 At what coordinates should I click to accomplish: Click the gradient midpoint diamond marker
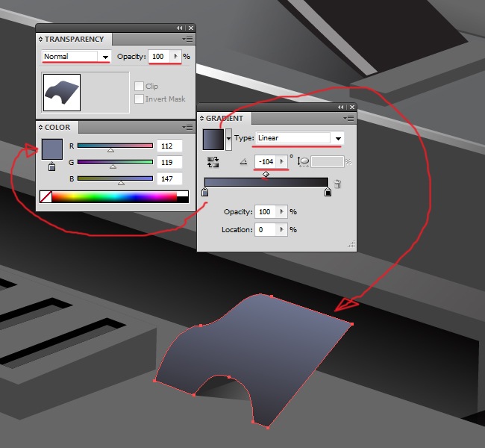266,174
